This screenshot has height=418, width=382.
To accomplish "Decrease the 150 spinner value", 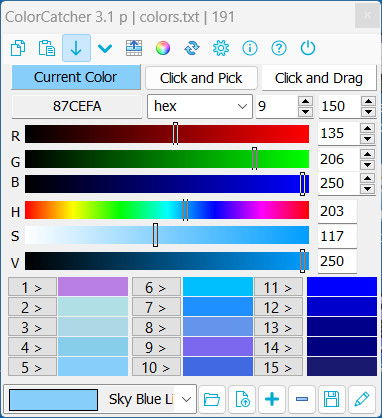I will pos(369,112).
